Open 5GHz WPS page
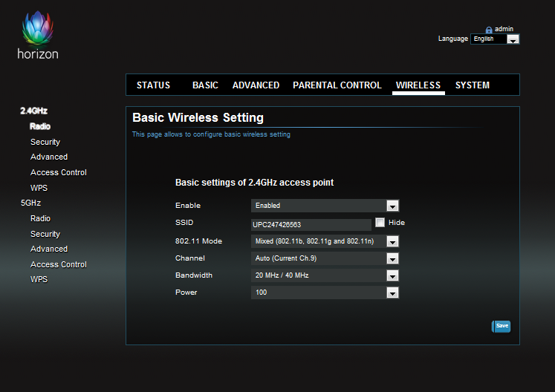 39,279
